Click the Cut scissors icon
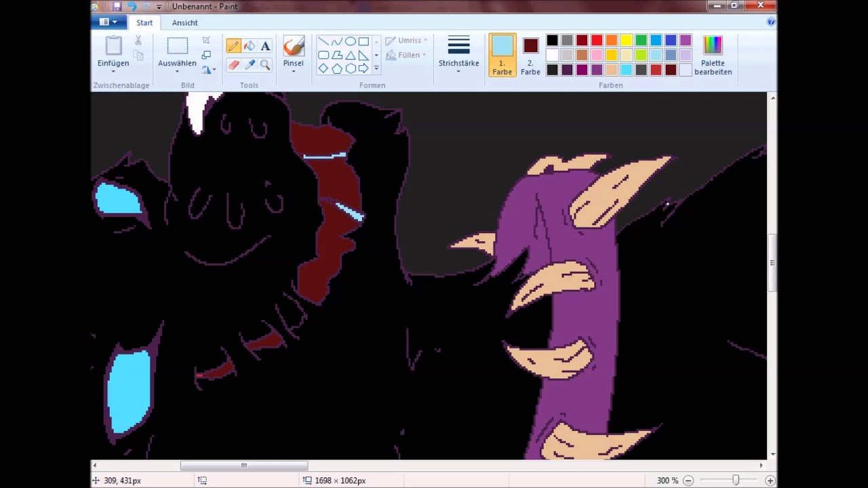The height and width of the screenshot is (488, 868). (138, 41)
